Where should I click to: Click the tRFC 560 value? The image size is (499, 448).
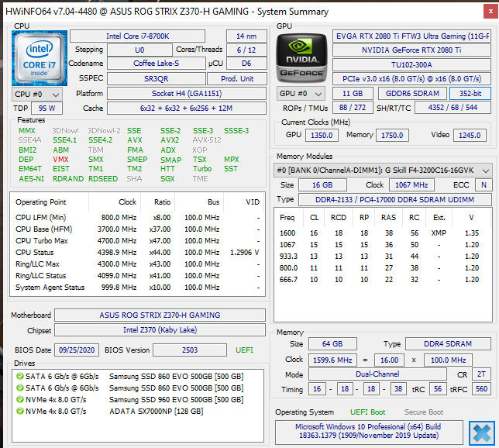click(481, 389)
